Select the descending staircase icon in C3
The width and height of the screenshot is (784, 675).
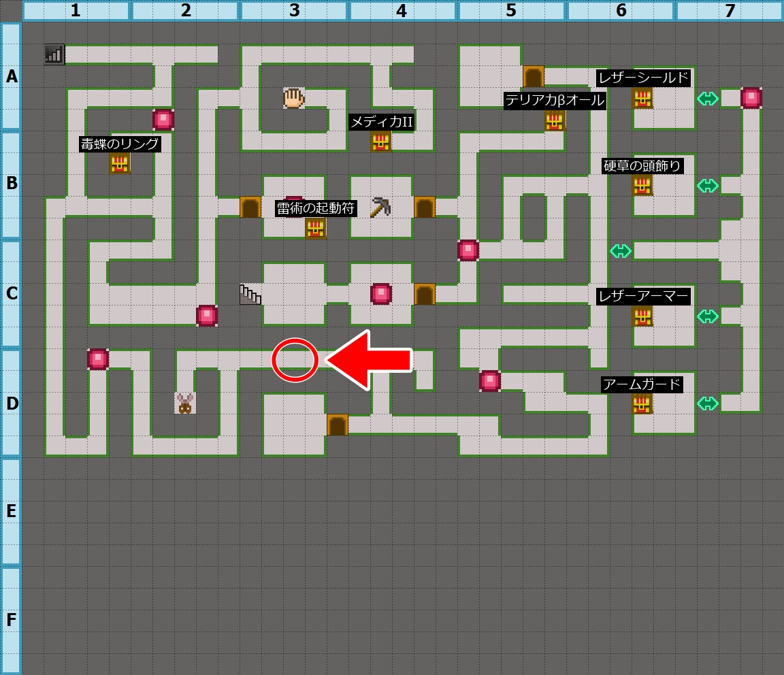tap(250, 294)
